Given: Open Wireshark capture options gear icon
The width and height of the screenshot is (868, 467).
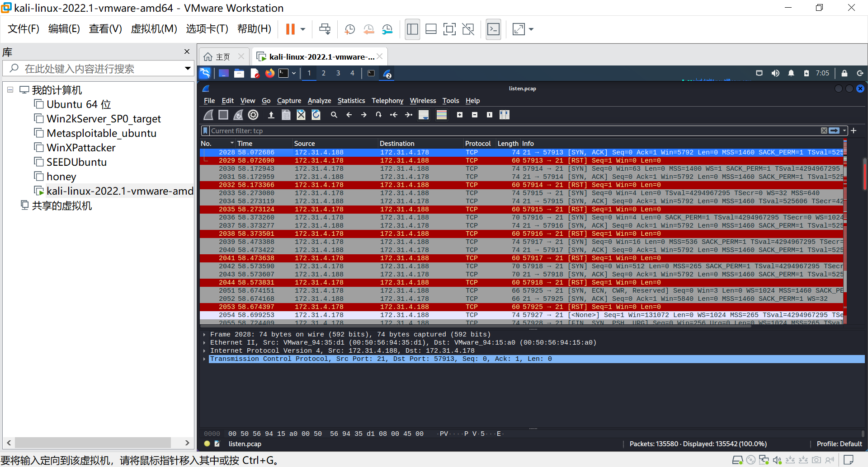Looking at the screenshot, I should click(x=253, y=115).
